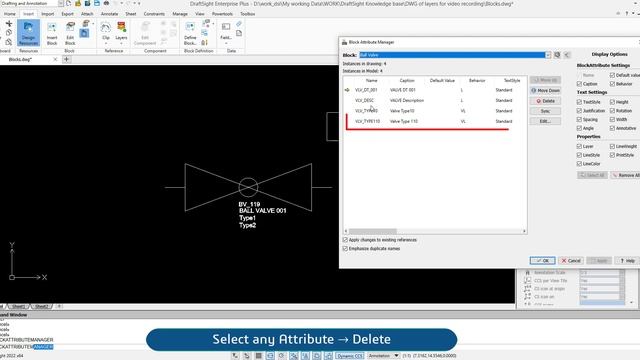Screen dimensions: 640x360
Task: Click the Sync button
Action: [545, 111]
